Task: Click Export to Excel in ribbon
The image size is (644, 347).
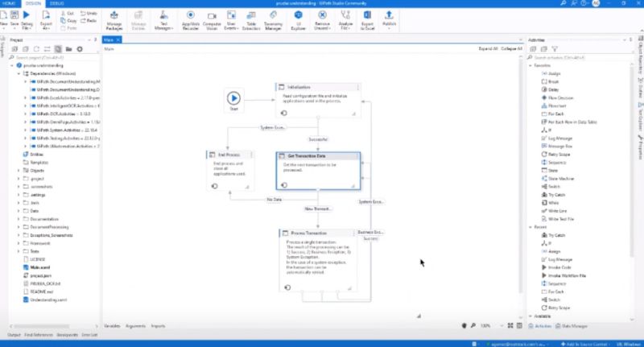Action: [x=367, y=20]
